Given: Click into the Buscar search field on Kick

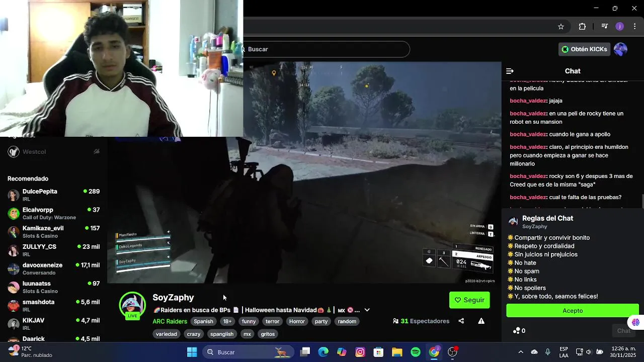Looking at the screenshot, I should point(326,49).
